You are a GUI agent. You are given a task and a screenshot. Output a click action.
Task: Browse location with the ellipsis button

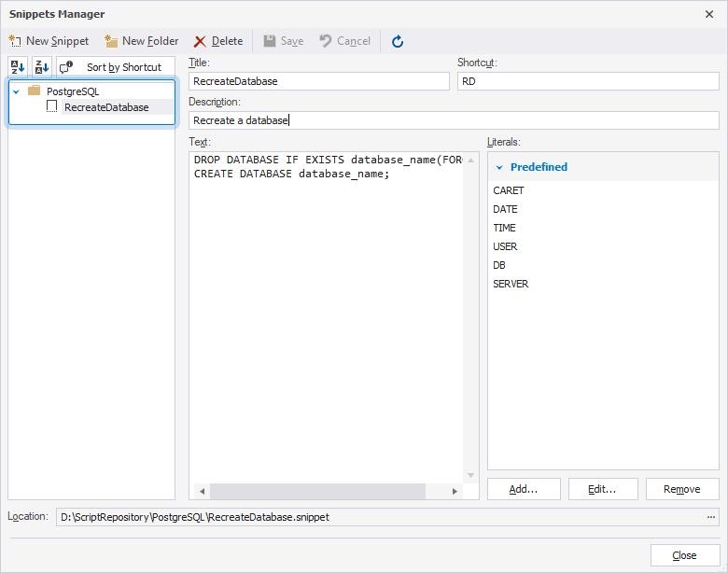tap(711, 517)
